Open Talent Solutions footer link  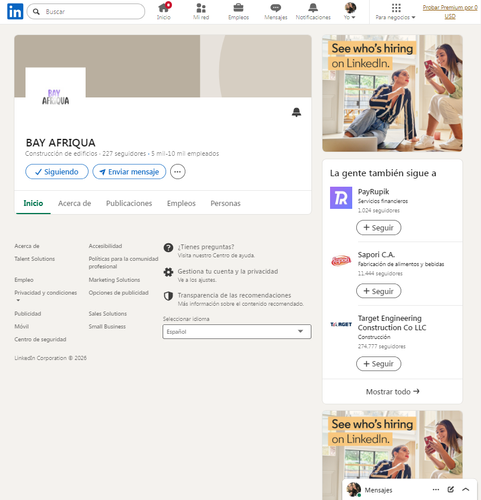(x=34, y=259)
